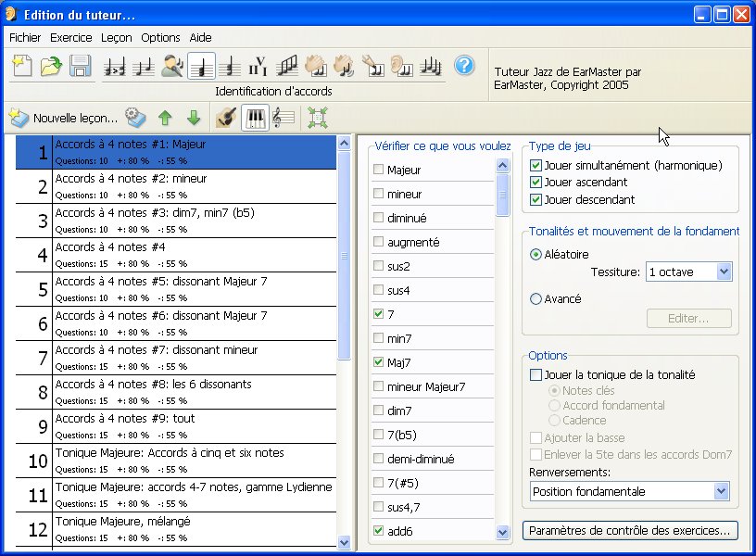
Task: Open the Leçon menu
Action: tap(117, 38)
